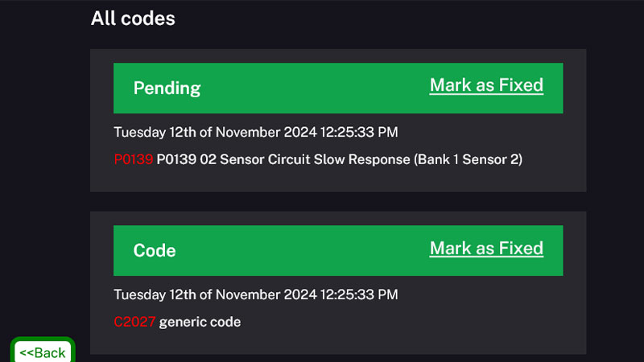Select the "Code" status title
The width and height of the screenshot is (644, 362).
click(x=155, y=251)
